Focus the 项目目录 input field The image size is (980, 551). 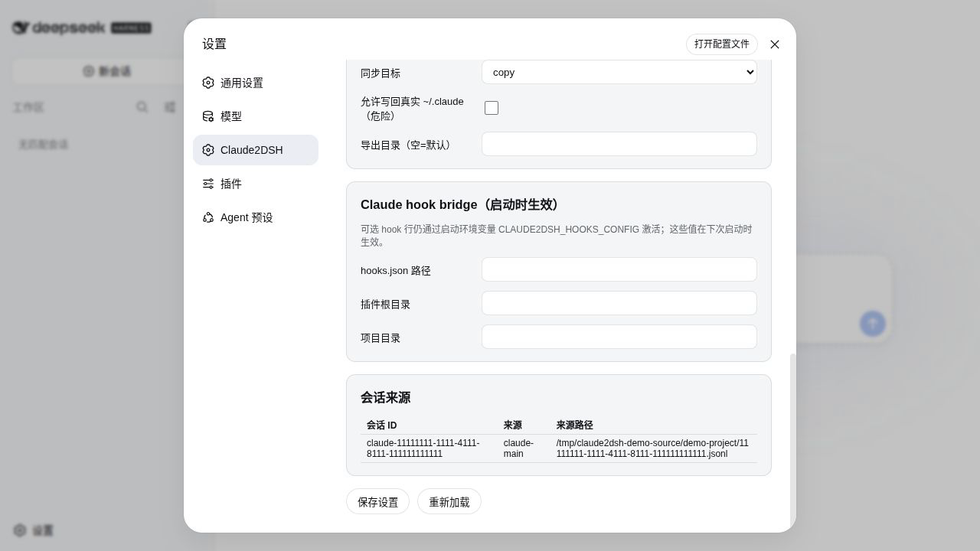[619, 337]
